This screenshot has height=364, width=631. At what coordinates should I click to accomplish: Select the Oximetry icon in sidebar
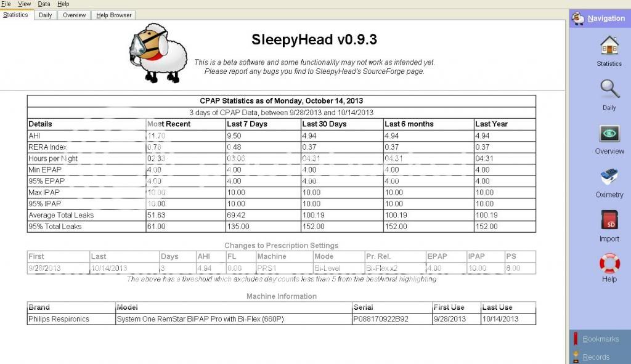click(x=609, y=177)
